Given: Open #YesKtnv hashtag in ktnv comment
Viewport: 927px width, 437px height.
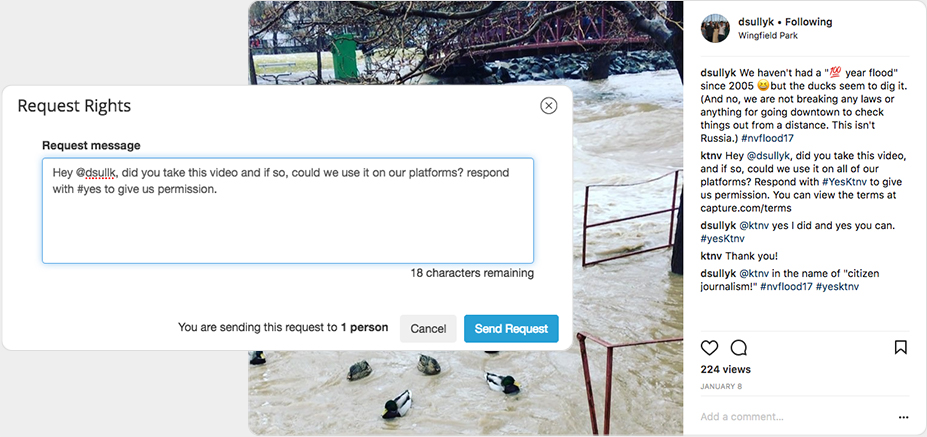Looking at the screenshot, I should click(845, 182).
